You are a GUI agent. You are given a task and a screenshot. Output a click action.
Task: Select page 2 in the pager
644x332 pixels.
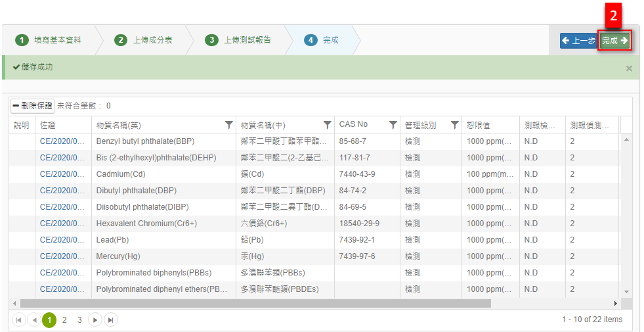64,320
